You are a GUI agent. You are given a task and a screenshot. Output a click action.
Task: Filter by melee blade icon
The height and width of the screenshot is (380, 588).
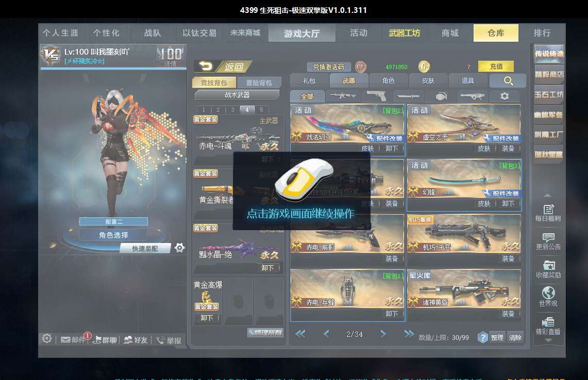[408, 96]
